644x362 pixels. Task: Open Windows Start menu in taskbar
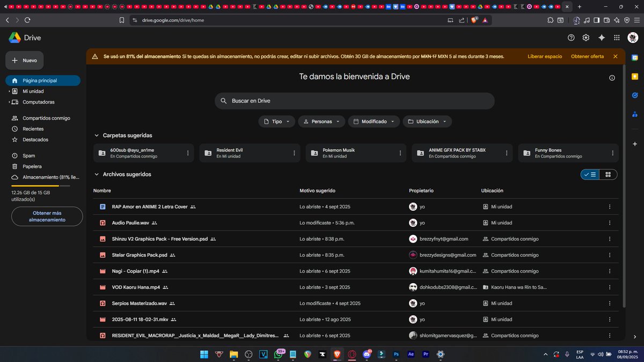click(204, 354)
